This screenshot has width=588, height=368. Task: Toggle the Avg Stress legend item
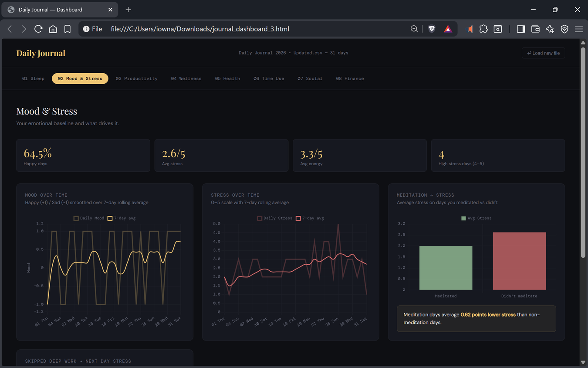(x=476, y=218)
